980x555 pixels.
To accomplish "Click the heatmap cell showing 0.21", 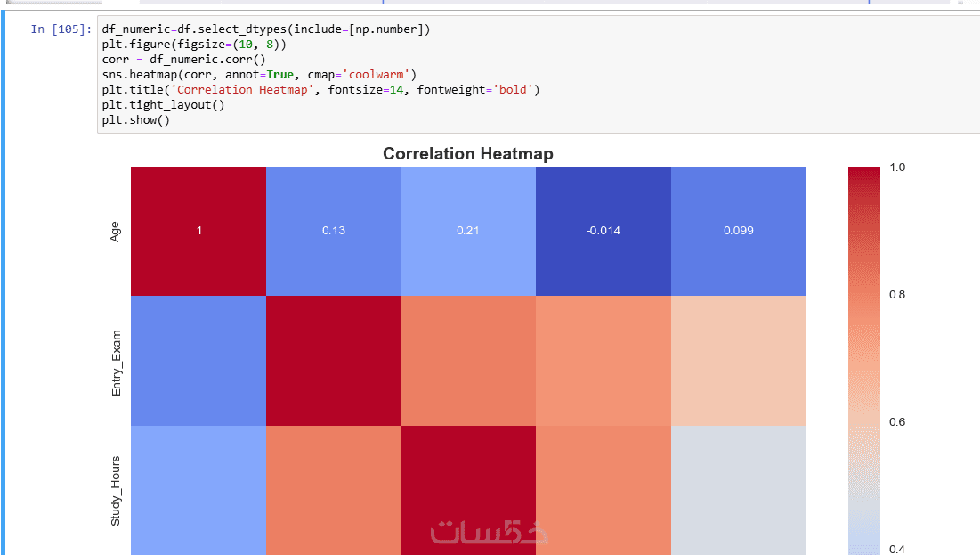I will click(468, 231).
